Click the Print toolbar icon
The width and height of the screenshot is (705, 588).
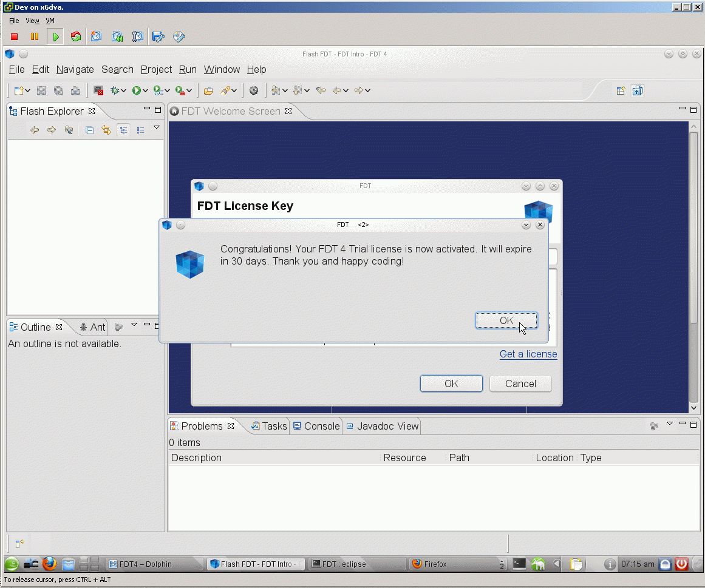[75, 91]
